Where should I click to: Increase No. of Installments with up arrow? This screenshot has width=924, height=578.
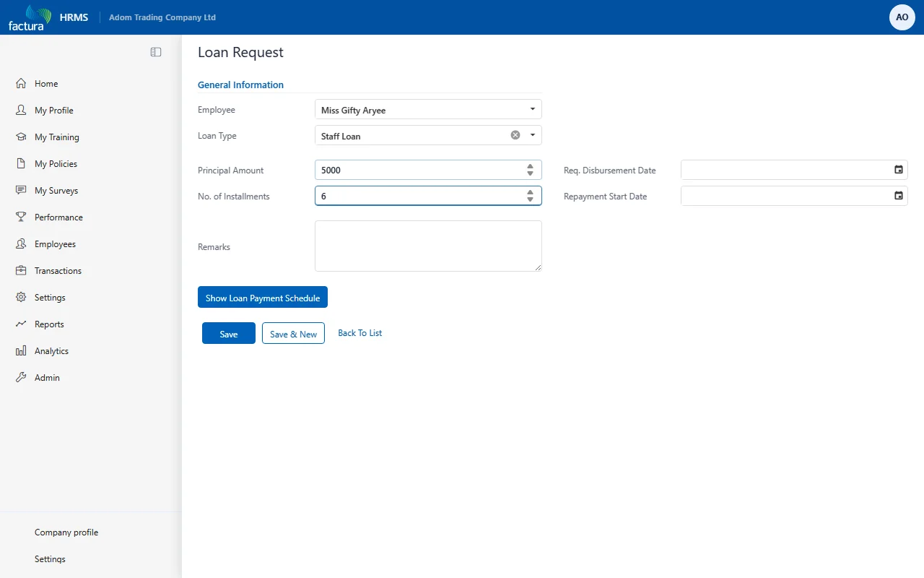530,192
